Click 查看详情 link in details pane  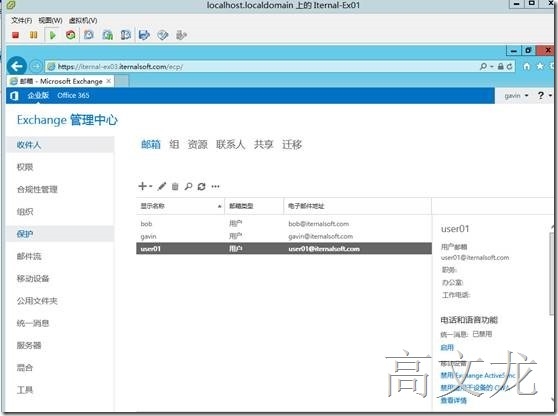click(x=453, y=400)
